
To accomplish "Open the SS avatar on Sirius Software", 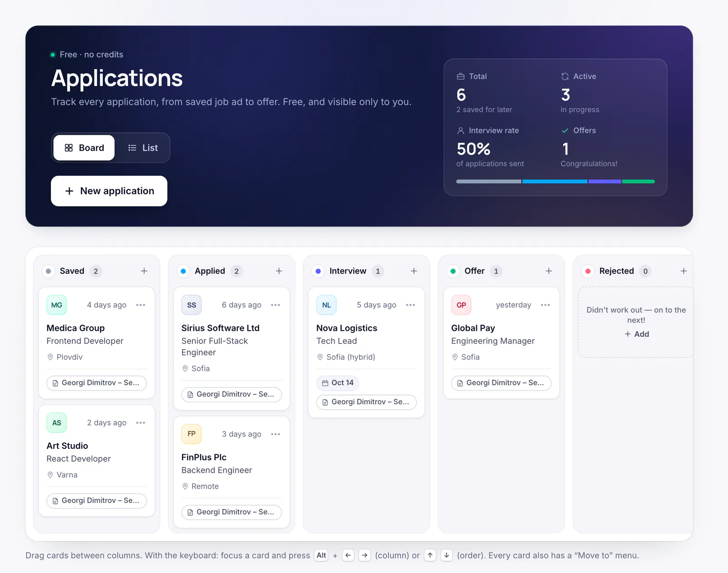I will (192, 305).
